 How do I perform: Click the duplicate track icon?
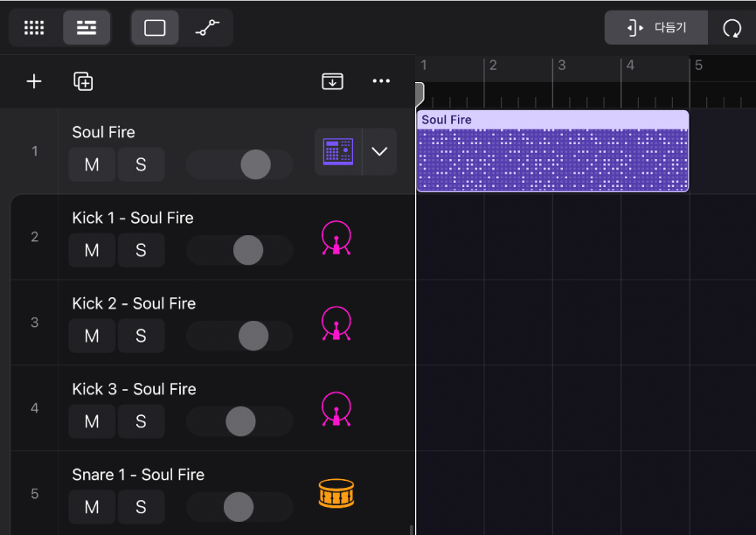(x=83, y=81)
